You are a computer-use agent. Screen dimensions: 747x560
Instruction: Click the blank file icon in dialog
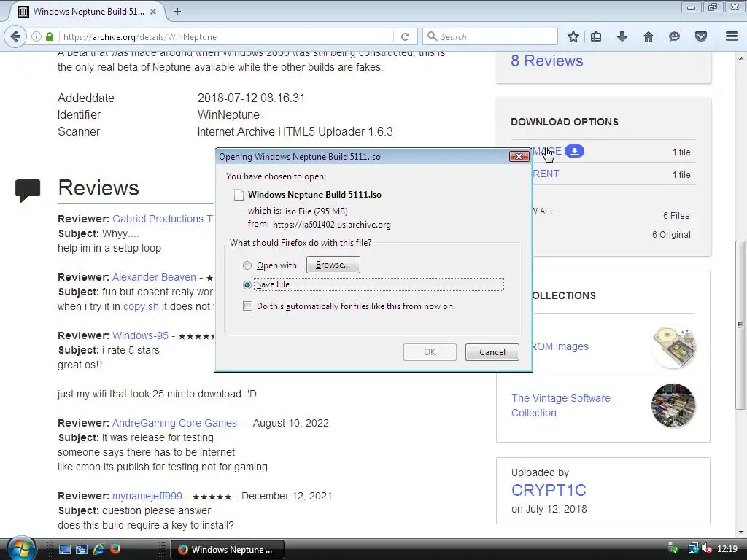[x=239, y=195]
